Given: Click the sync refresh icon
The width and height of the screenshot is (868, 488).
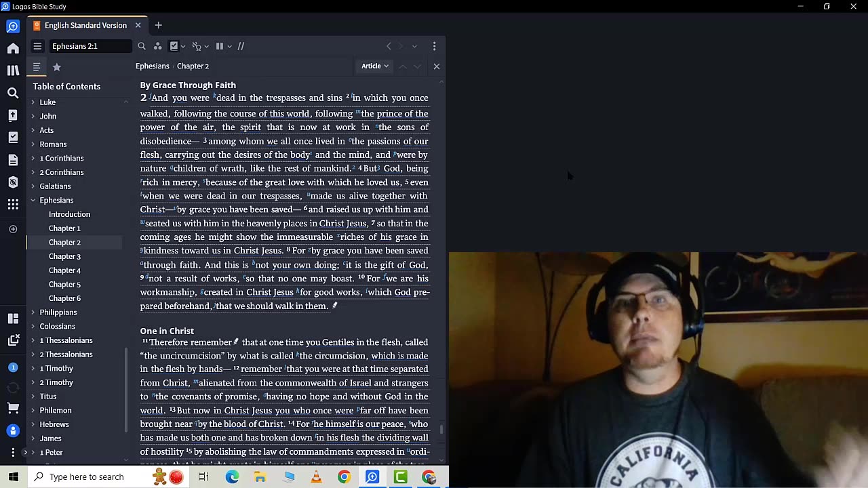Looking at the screenshot, I should point(13,388).
